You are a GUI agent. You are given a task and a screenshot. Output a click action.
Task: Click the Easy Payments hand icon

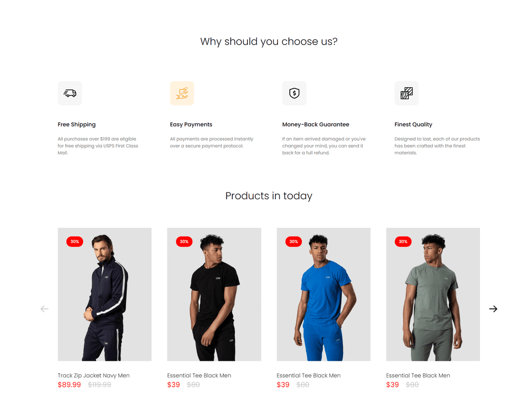(182, 93)
